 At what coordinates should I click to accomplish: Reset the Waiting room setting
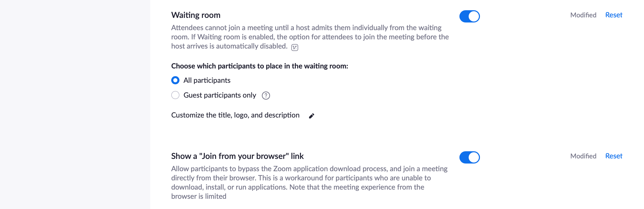tap(614, 15)
